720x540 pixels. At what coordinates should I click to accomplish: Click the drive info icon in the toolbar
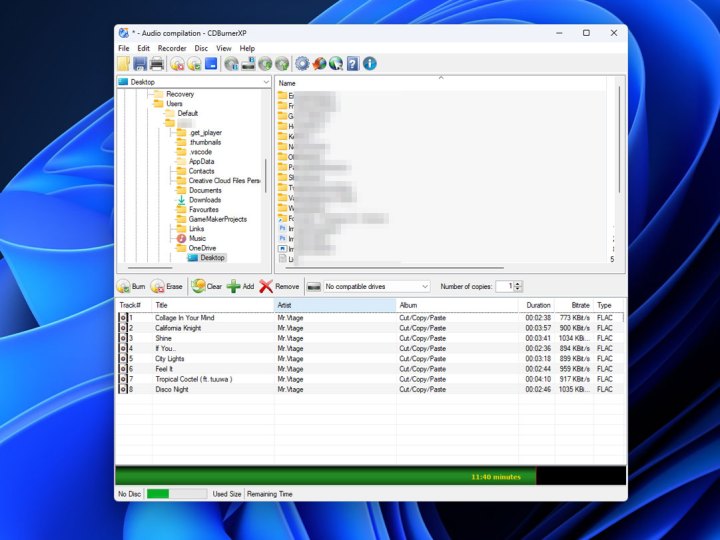tap(248, 63)
